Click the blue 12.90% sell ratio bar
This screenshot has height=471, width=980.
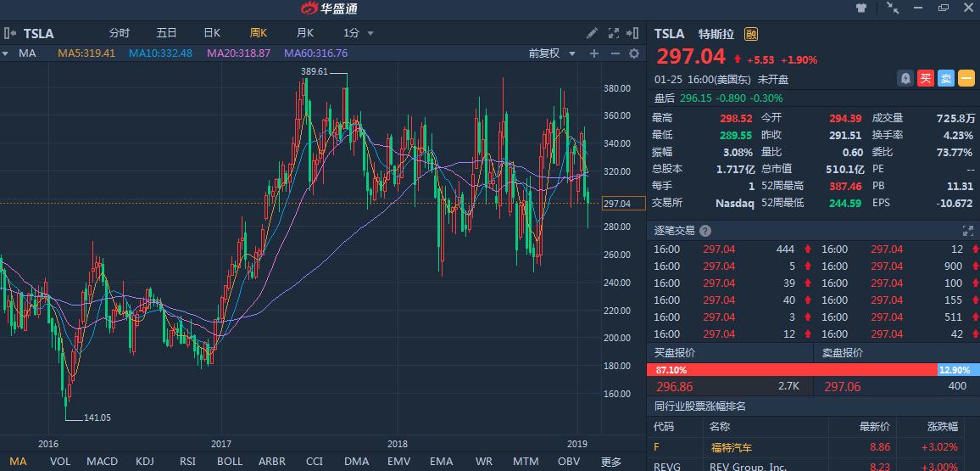[x=959, y=370]
